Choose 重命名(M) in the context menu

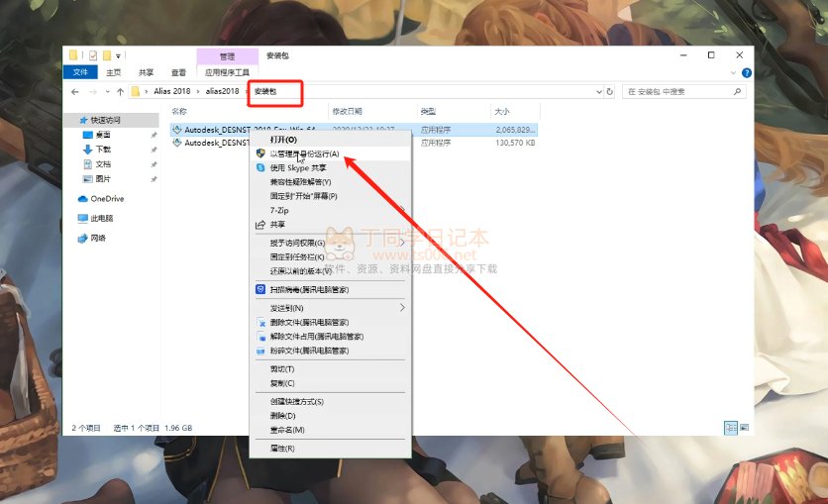330,430
